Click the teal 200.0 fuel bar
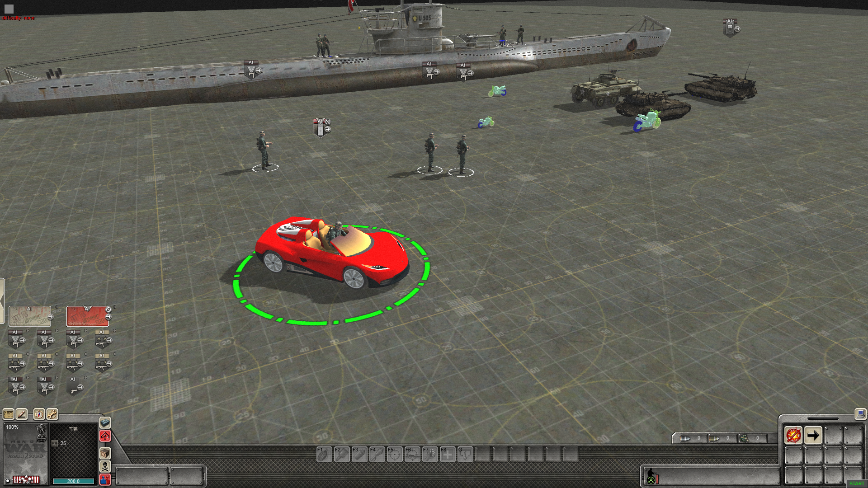Viewport: 868px width, 488px height. click(73, 481)
